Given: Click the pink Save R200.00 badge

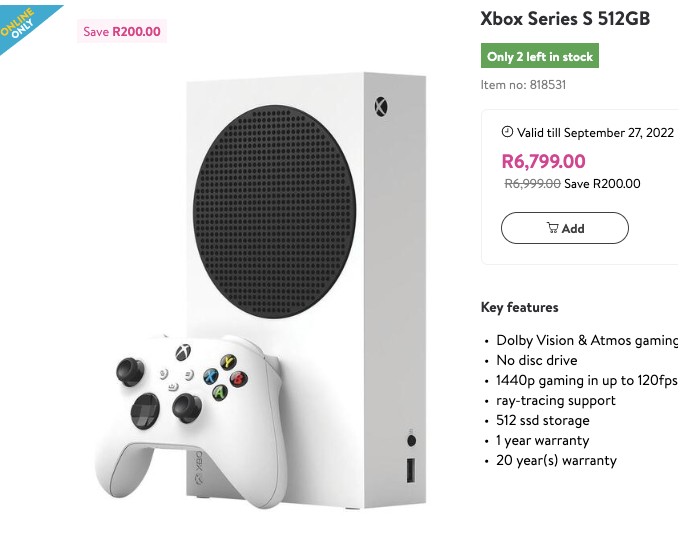Looking at the screenshot, I should (122, 31).
